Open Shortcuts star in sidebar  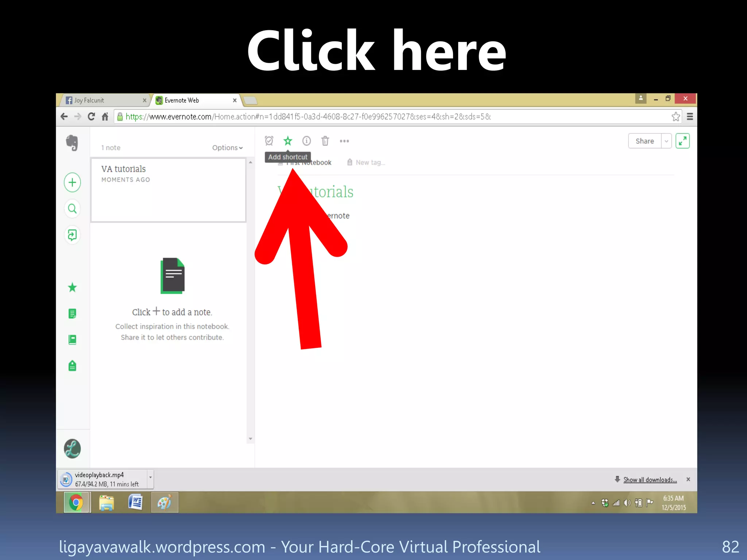point(72,288)
